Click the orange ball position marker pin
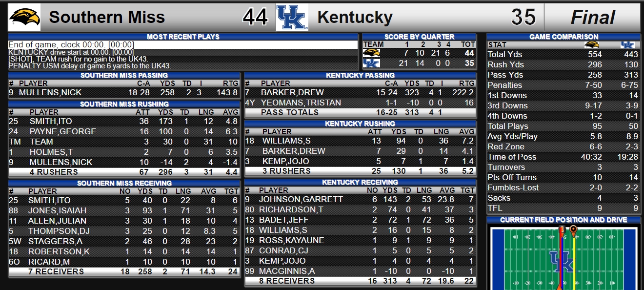 click(x=573, y=230)
